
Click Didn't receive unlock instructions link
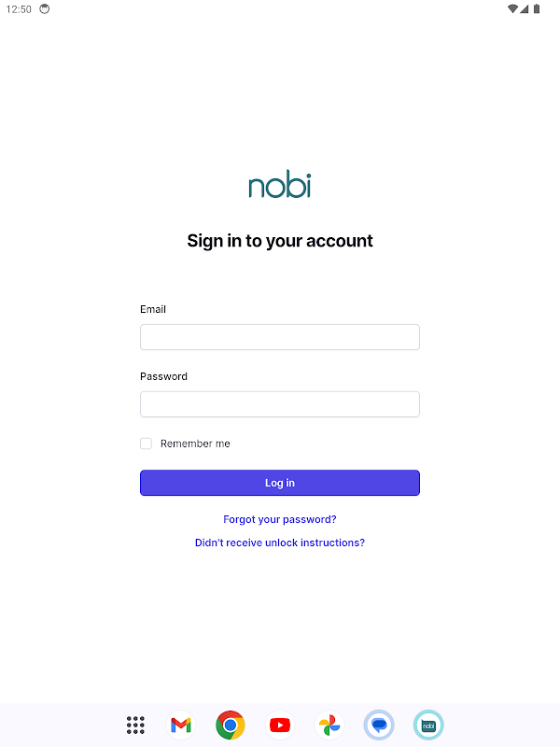click(x=280, y=543)
